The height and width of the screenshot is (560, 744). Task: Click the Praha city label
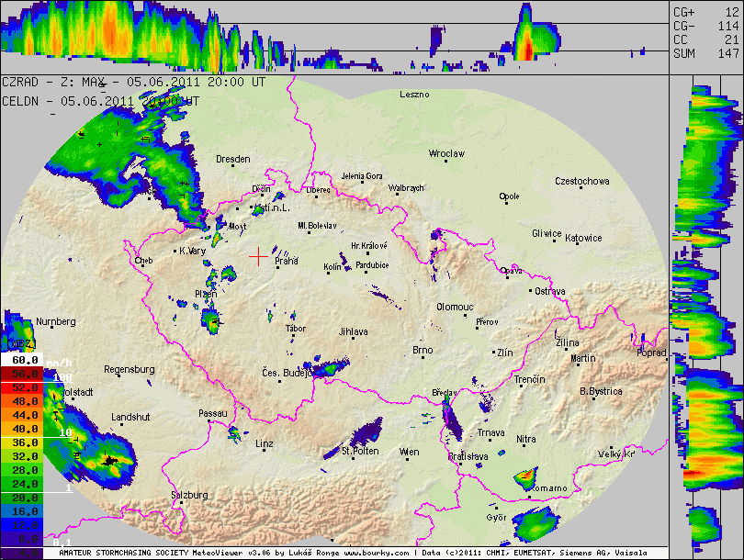(287, 261)
